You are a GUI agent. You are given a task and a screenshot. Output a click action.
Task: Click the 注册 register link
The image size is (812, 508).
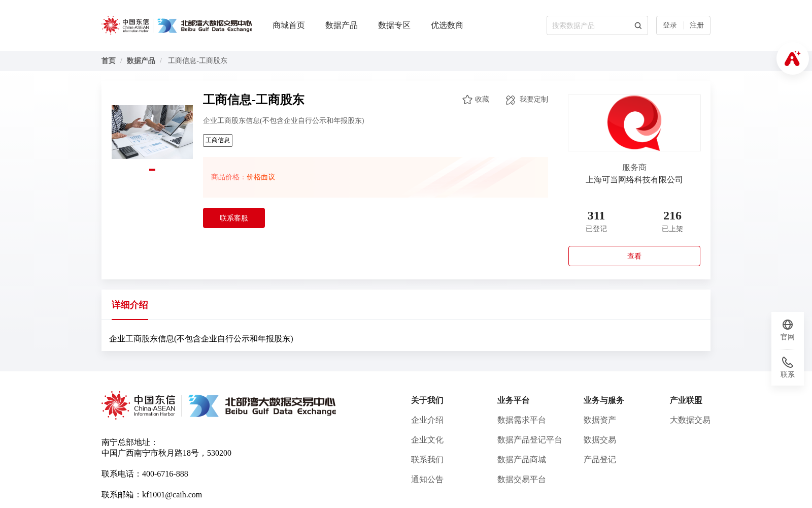[697, 25]
